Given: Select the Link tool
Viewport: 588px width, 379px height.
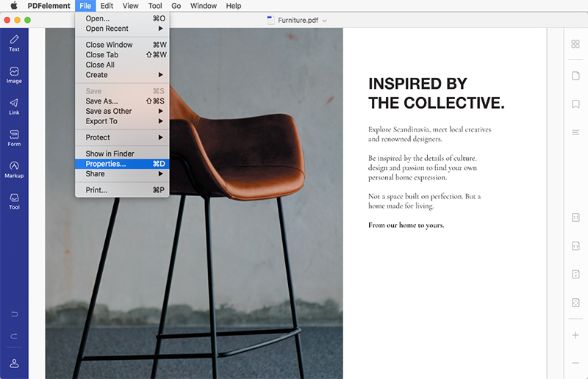Looking at the screenshot, I should [x=14, y=106].
